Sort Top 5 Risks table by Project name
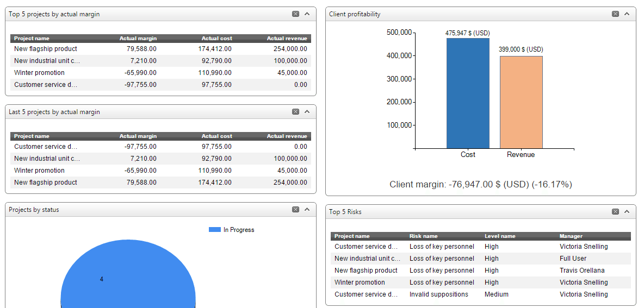This screenshot has width=644, height=308. (352, 236)
